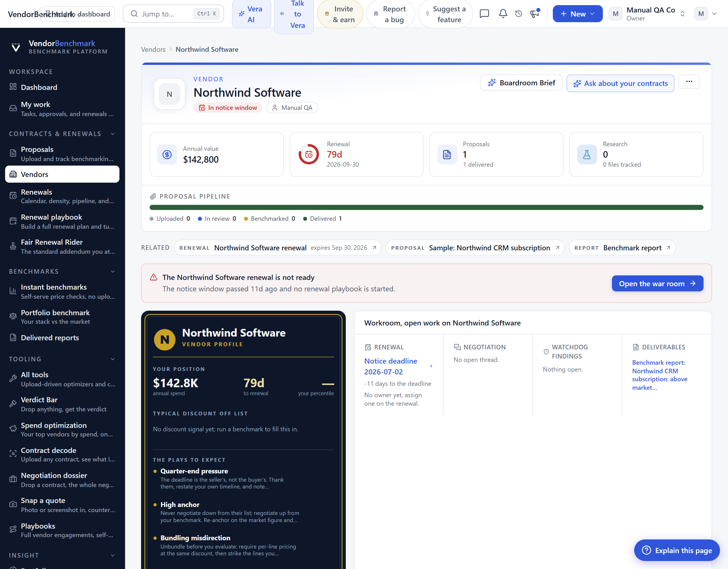The width and height of the screenshot is (728, 569).
Task: Open the announcements megaphone icon
Action: [535, 14]
